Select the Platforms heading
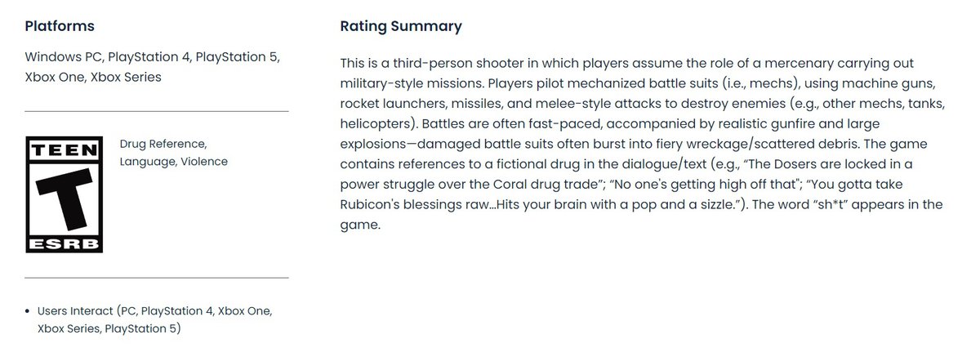This screenshot has width=980, height=357. pos(60,26)
